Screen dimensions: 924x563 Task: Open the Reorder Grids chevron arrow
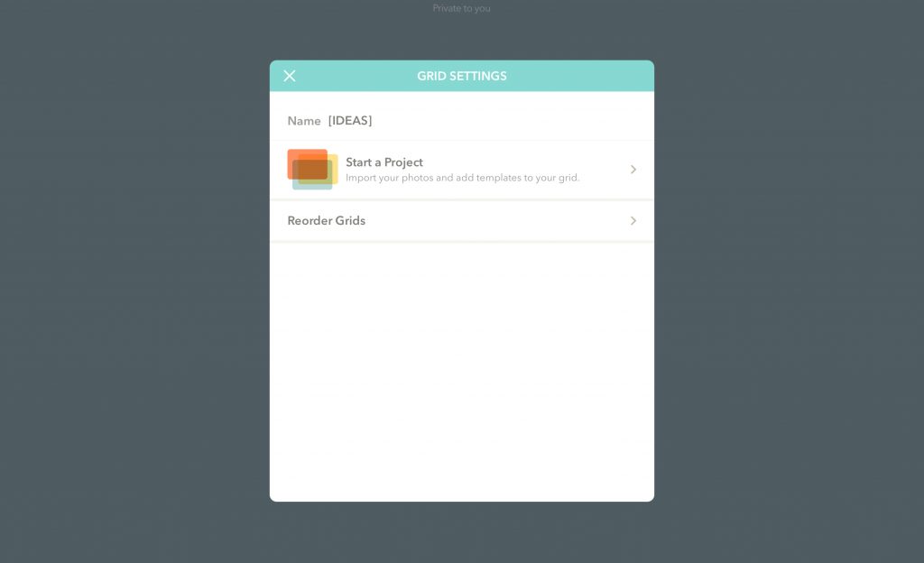click(633, 221)
